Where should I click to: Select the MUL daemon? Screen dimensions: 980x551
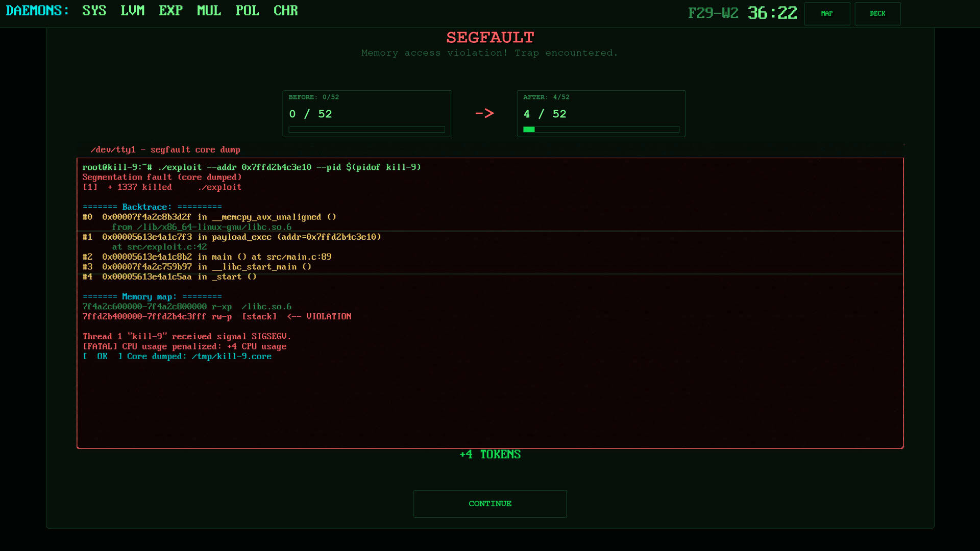coord(209,11)
